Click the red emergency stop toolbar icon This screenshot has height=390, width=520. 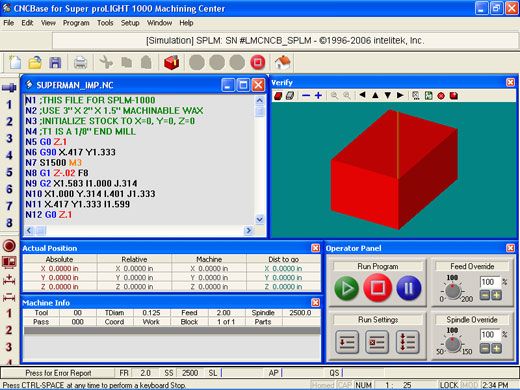(x=257, y=62)
